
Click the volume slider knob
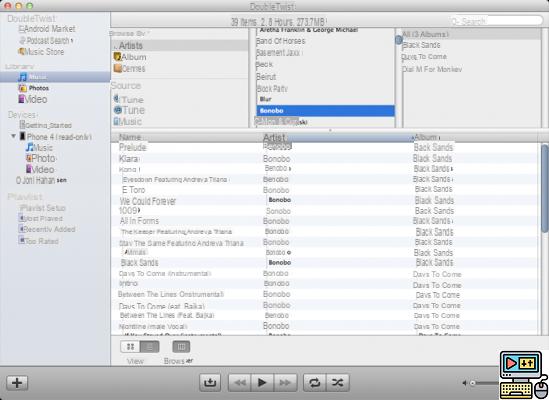(473, 383)
